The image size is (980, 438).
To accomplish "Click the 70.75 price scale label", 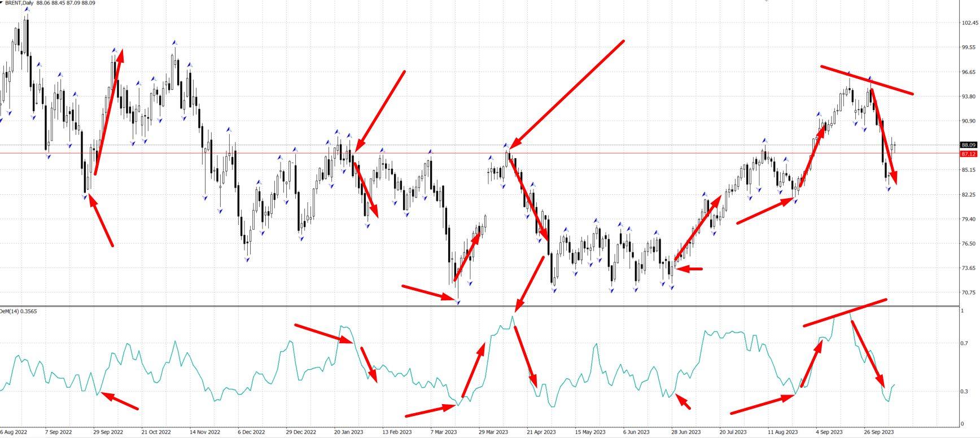I will 969,292.
